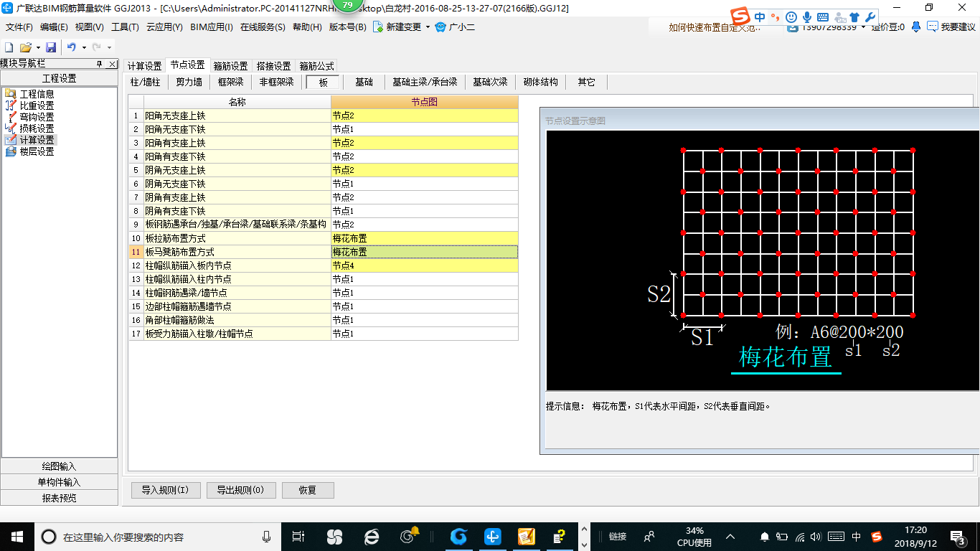Viewport: 980px width, 551px height.
Task: Select 比重设置 in navigation tree
Action: pyautogui.click(x=37, y=105)
